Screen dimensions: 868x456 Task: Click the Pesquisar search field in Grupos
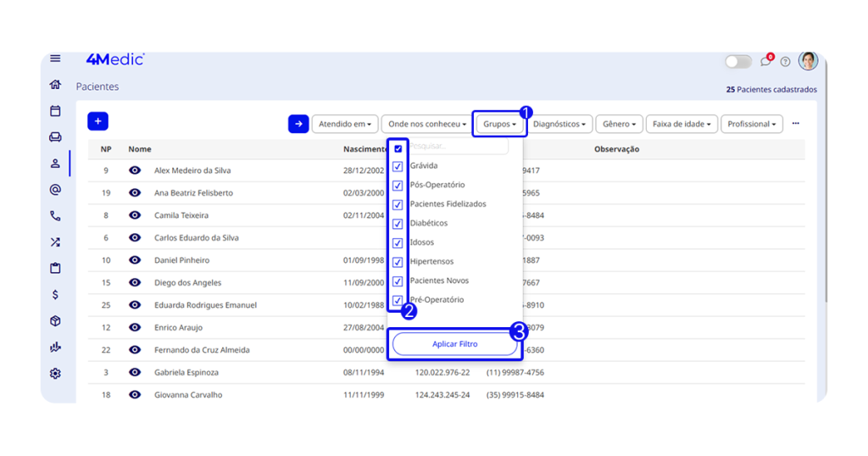458,147
